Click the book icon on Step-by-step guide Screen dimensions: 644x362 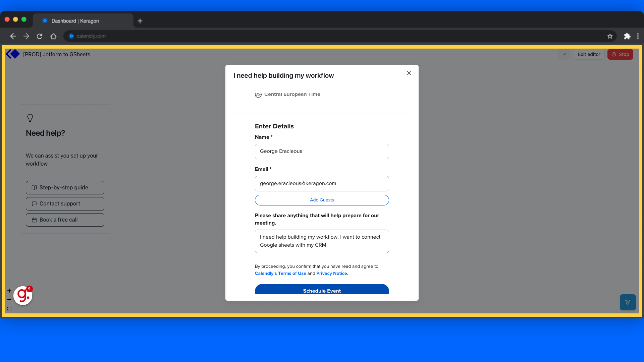coord(34,188)
